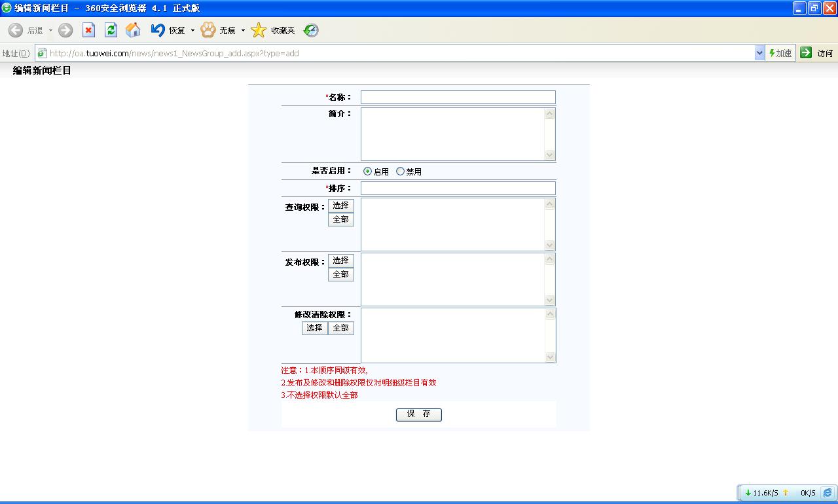Image resolution: width=838 pixels, height=504 pixels.
Task: Expand the address bar URL dropdown
Action: 759,53
